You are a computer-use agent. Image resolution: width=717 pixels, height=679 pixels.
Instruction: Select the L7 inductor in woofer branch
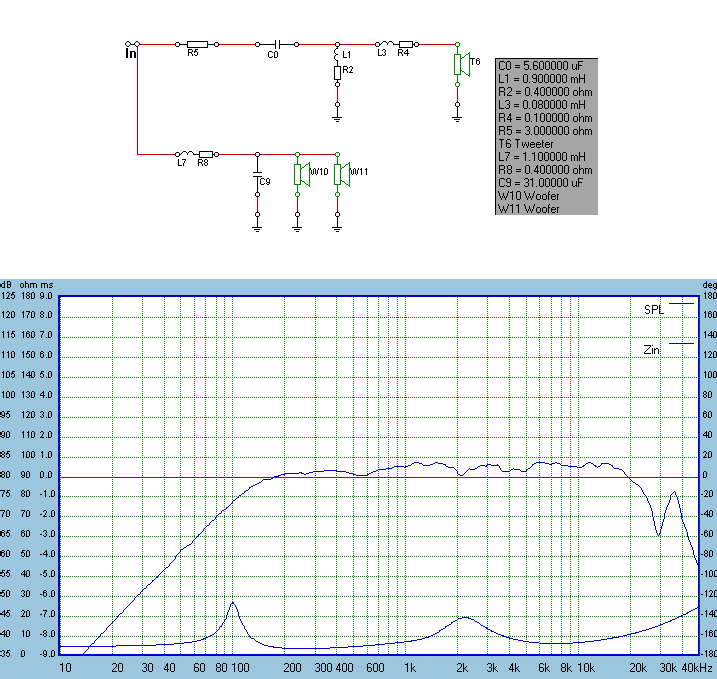tap(183, 154)
